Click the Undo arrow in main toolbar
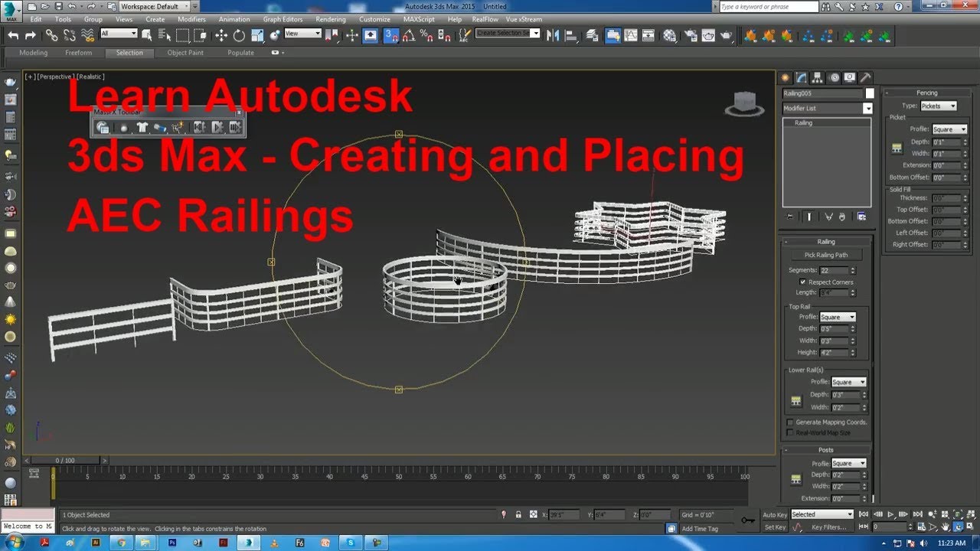The height and width of the screenshot is (551, 980). click(x=13, y=35)
